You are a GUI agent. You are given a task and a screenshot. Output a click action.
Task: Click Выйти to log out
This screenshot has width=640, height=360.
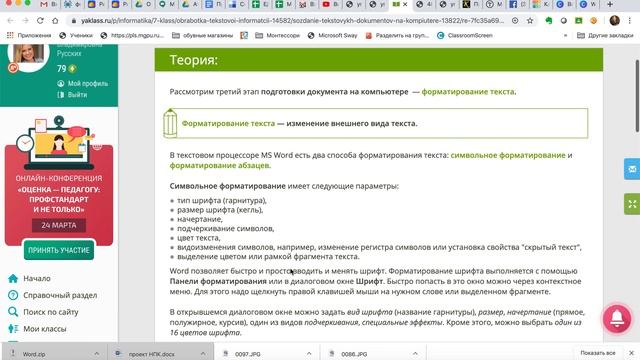72,95
